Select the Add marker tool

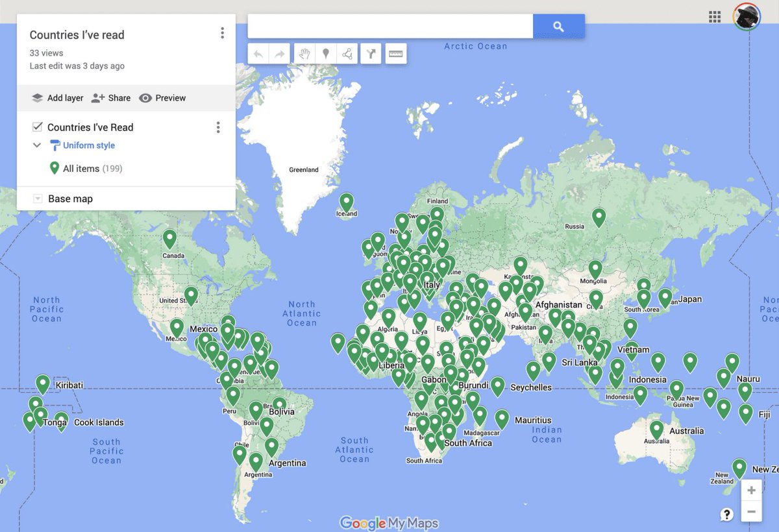(326, 54)
